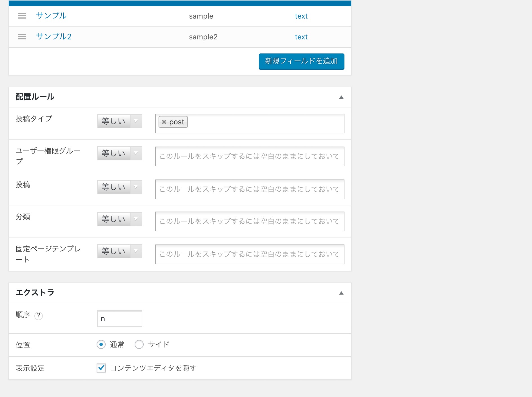Open the 分類 operator dropdown
This screenshot has height=397, width=532.
point(119,219)
